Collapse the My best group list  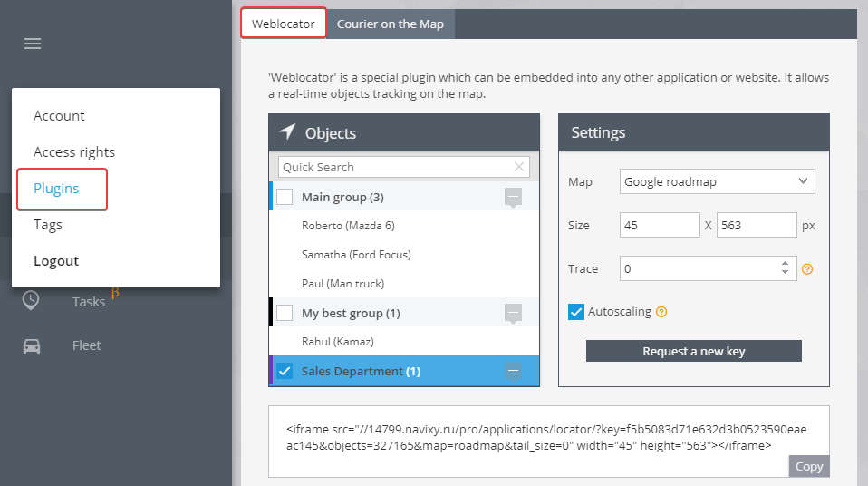[513, 314]
